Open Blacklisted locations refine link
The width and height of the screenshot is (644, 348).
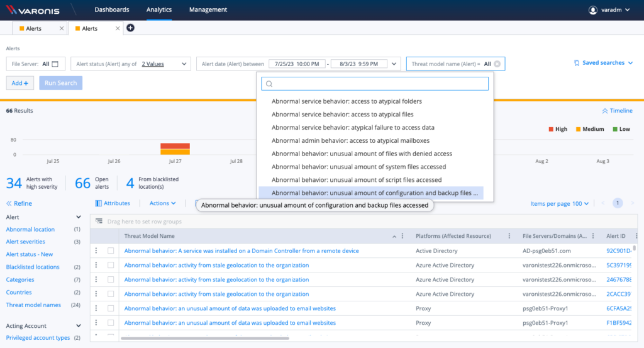(33, 267)
